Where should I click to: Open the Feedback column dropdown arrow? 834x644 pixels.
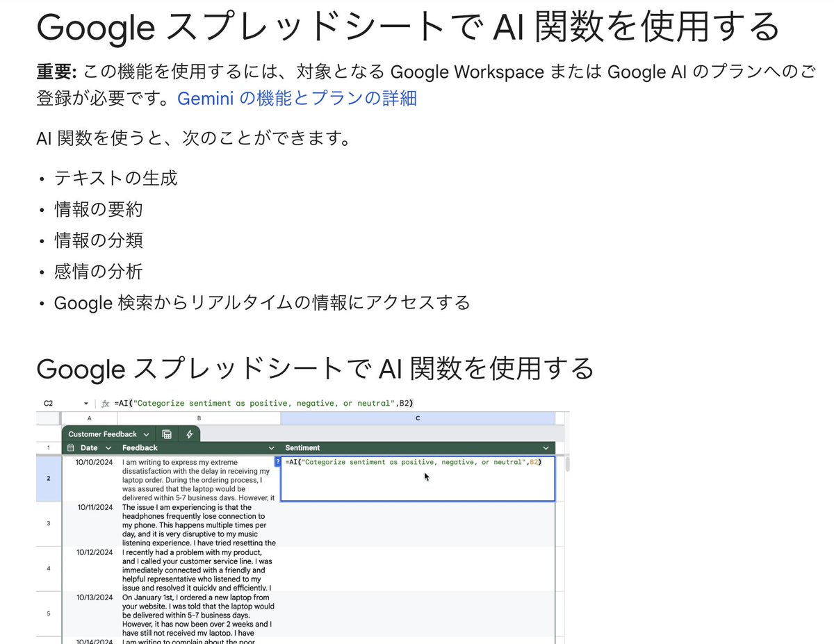[x=272, y=448]
